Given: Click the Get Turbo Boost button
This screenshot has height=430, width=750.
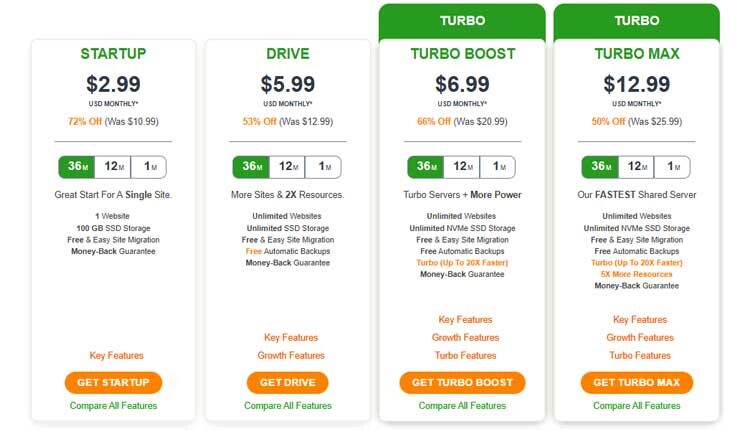Looking at the screenshot, I should (x=461, y=382).
